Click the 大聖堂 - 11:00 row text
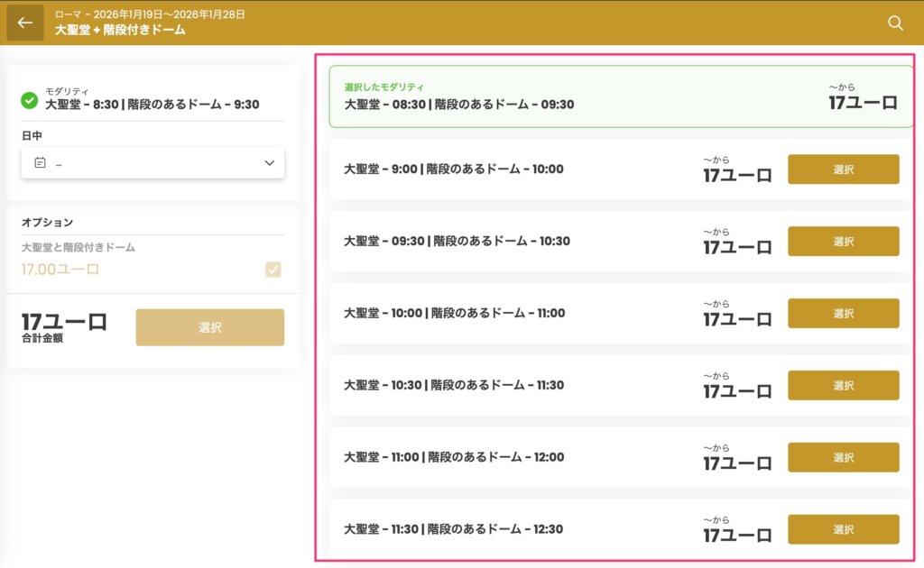 (454, 457)
